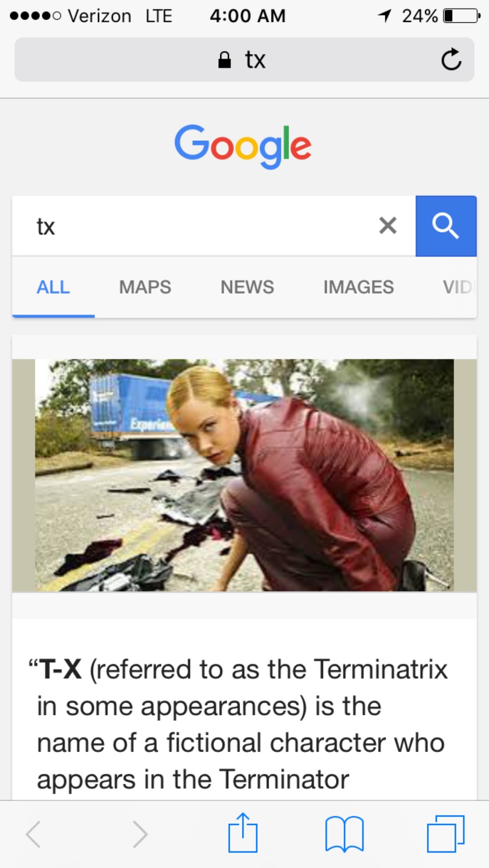
Task: Open the Safari share sheet icon
Action: tap(243, 833)
